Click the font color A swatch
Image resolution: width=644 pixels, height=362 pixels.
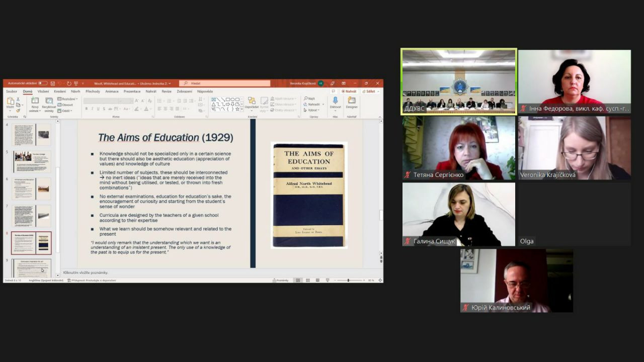tap(146, 109)
